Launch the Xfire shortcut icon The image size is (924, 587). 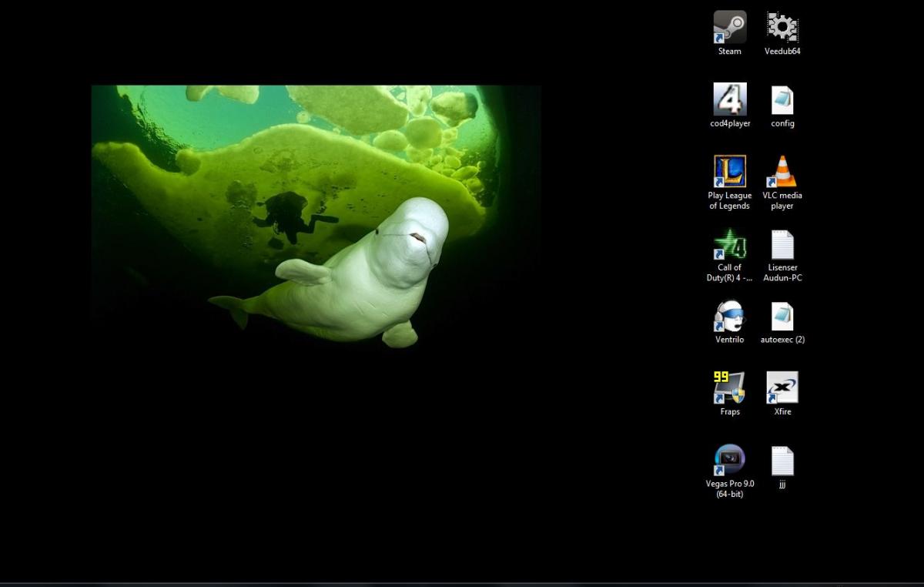(782, 387)
